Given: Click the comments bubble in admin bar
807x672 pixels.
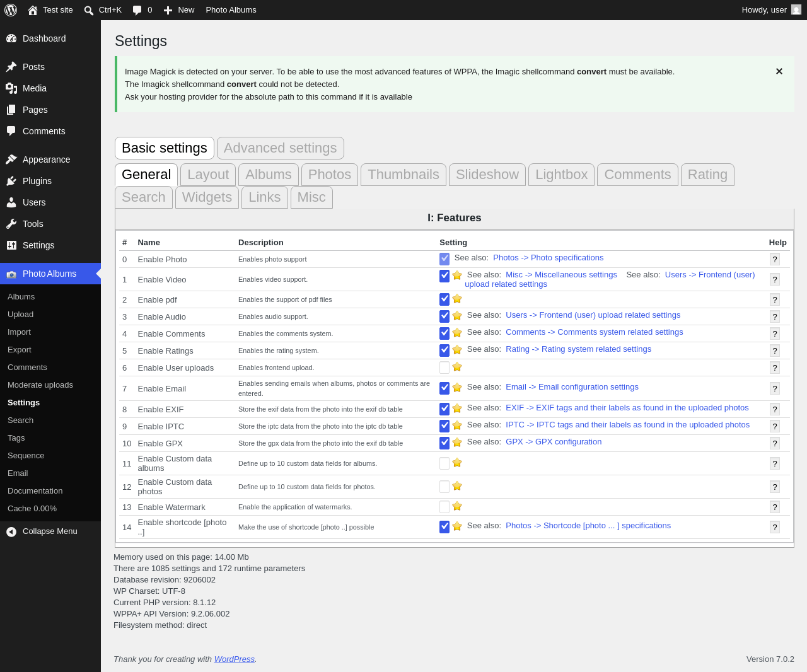Looking at the screenshot, I should (x=137, y=10).
